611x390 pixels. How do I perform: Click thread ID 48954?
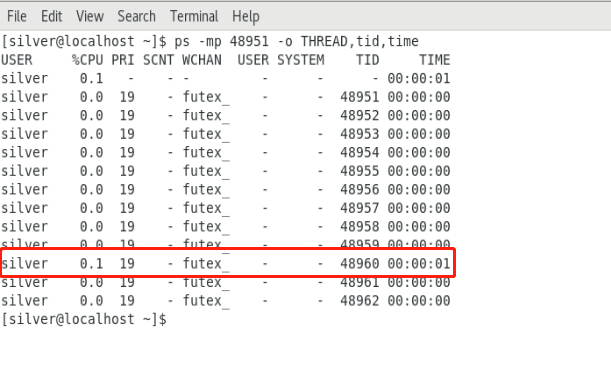(360, 153)
